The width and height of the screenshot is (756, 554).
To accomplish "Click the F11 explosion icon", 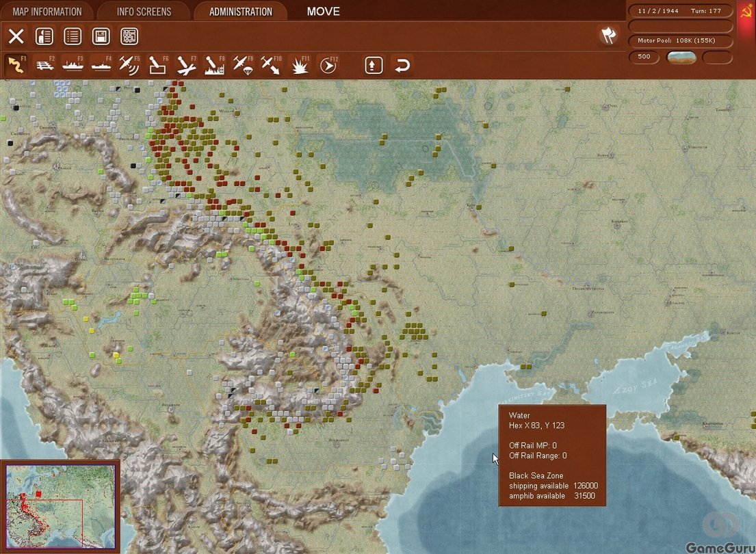I will click(x=300, y=65).
